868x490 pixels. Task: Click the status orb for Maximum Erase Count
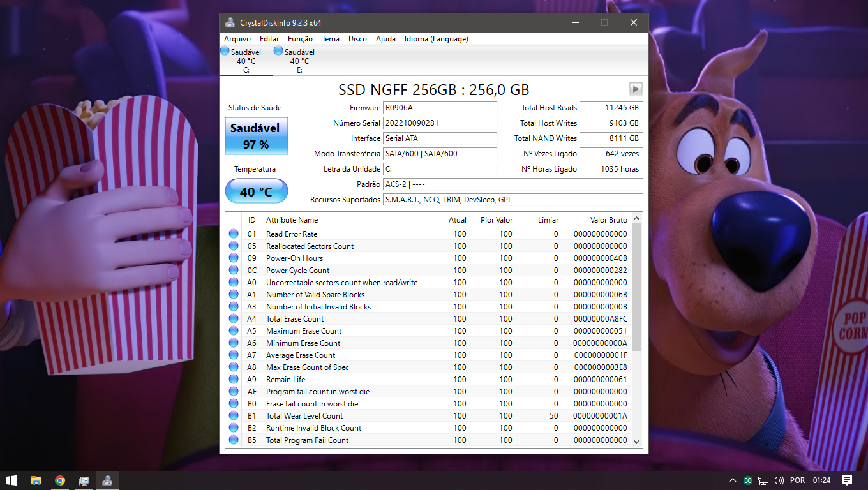pyautogui.click(x=234, y=331)
